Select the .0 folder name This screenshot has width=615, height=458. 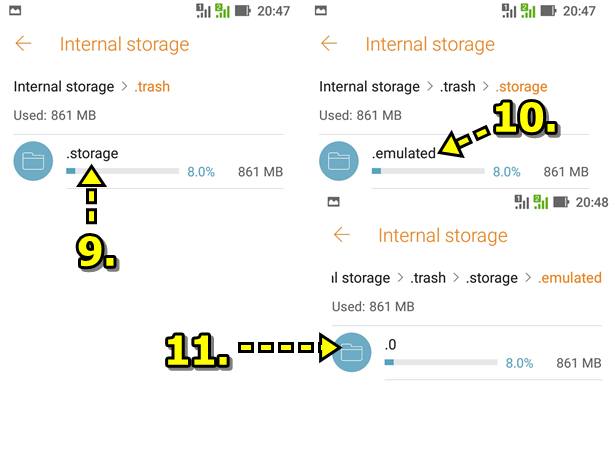point(390,345)
